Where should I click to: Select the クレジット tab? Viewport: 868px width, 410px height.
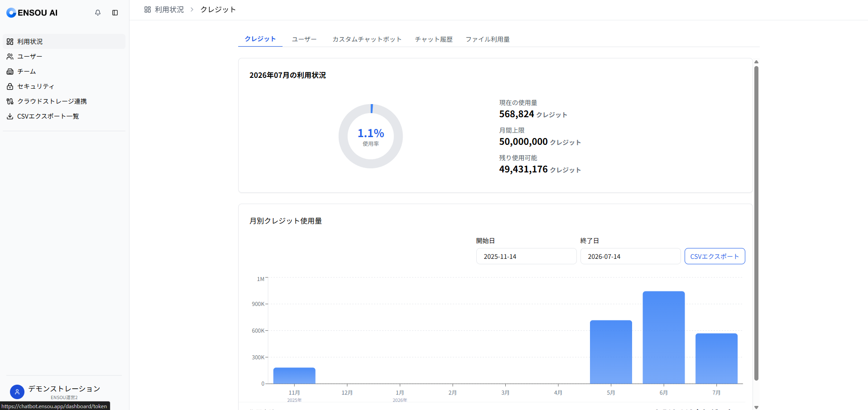pyautogui.click(x=260, y=39)
